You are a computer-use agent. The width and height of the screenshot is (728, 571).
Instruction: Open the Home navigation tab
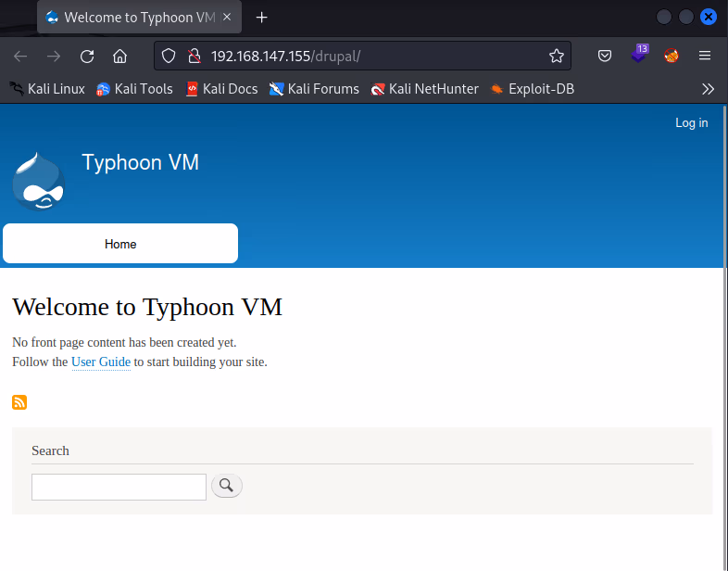tap(120, 244)
